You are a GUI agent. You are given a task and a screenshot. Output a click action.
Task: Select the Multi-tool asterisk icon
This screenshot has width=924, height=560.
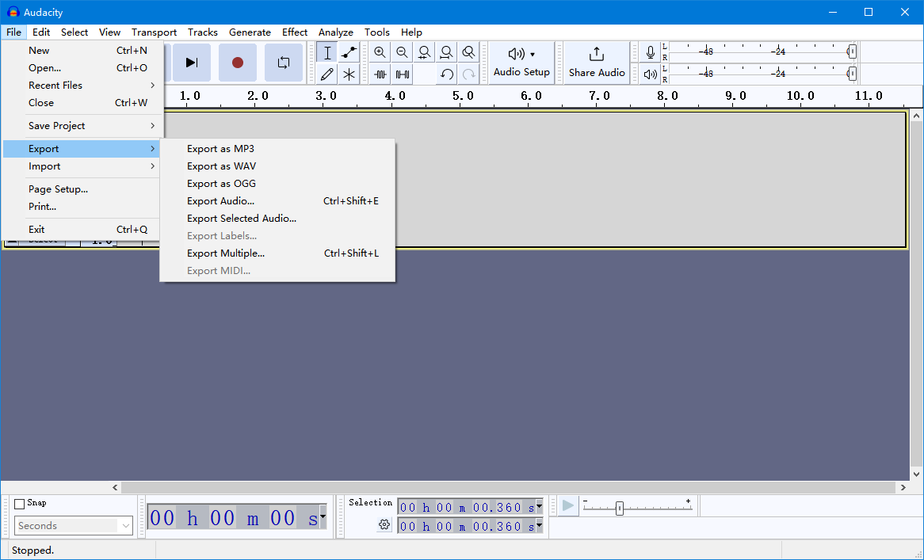point(349,74)
